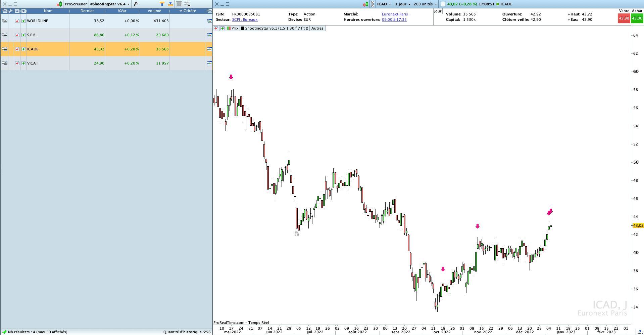Sort by the Dernier column header
The image size is (644, 335).
coord(87,11)
